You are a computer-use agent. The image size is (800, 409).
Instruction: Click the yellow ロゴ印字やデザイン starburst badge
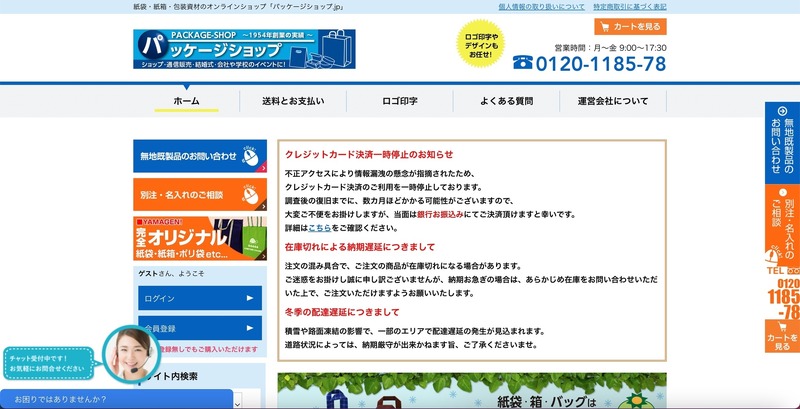pos(484,43)
